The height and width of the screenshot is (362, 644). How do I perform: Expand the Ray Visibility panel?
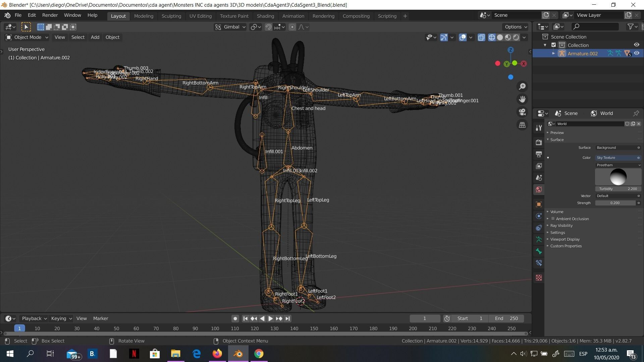pyautogui.click(x=561, y=226)
